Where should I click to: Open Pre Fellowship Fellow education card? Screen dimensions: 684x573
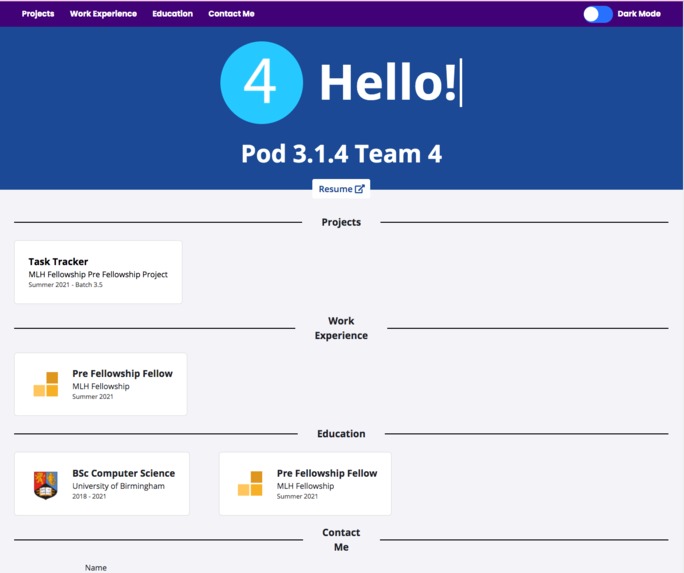[305, 484]
